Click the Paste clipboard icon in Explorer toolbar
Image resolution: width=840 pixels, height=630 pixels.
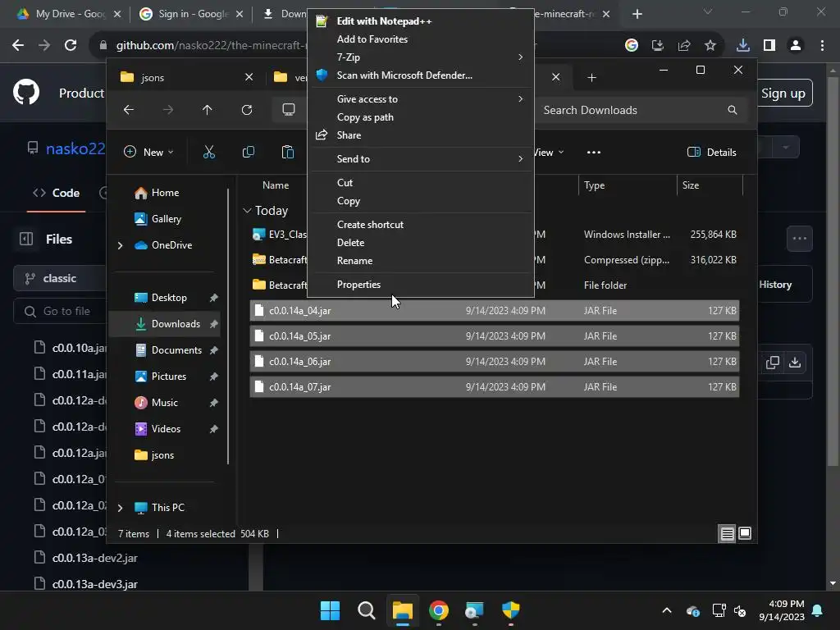pyautogui.click(x=288, y=152)
